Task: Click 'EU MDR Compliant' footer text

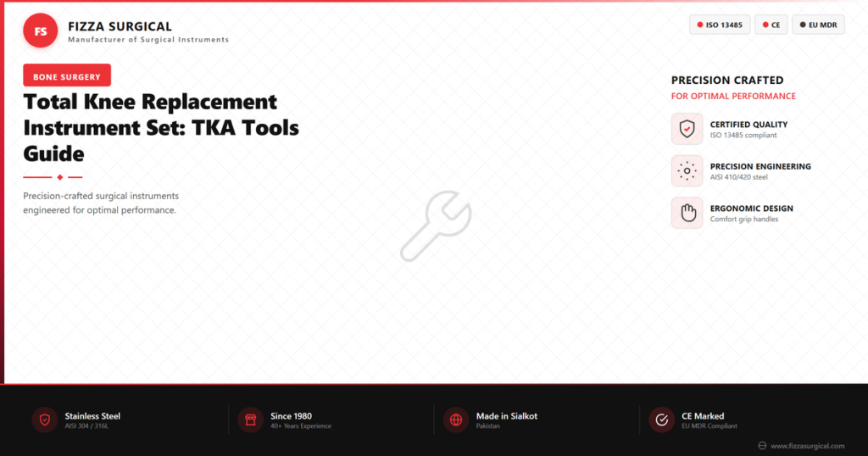Action: point(709,426)
